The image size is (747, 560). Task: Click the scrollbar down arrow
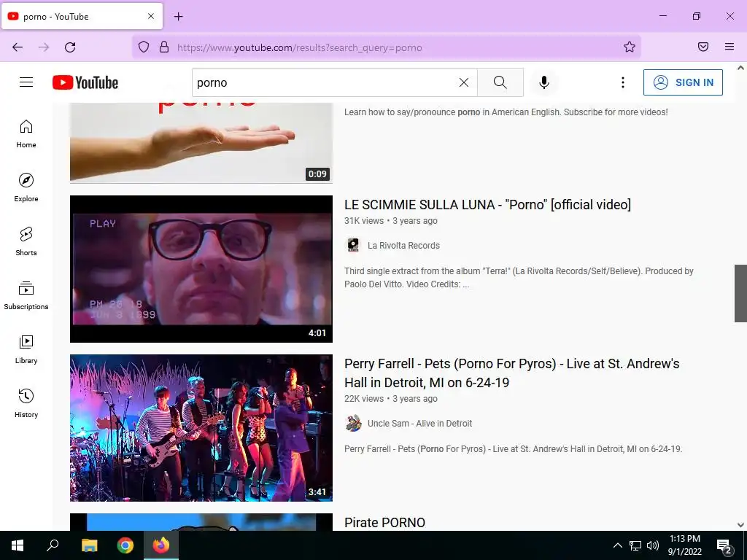click(740, 525)
